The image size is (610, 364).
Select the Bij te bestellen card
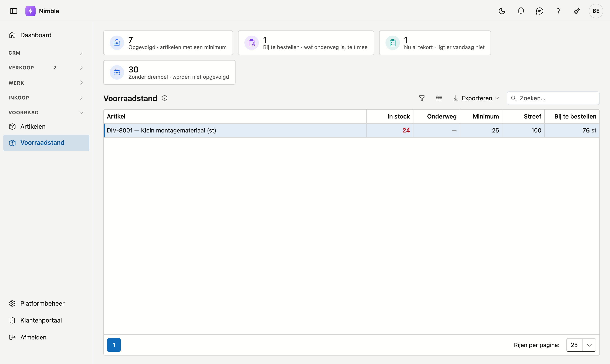(x=306, y=43)
